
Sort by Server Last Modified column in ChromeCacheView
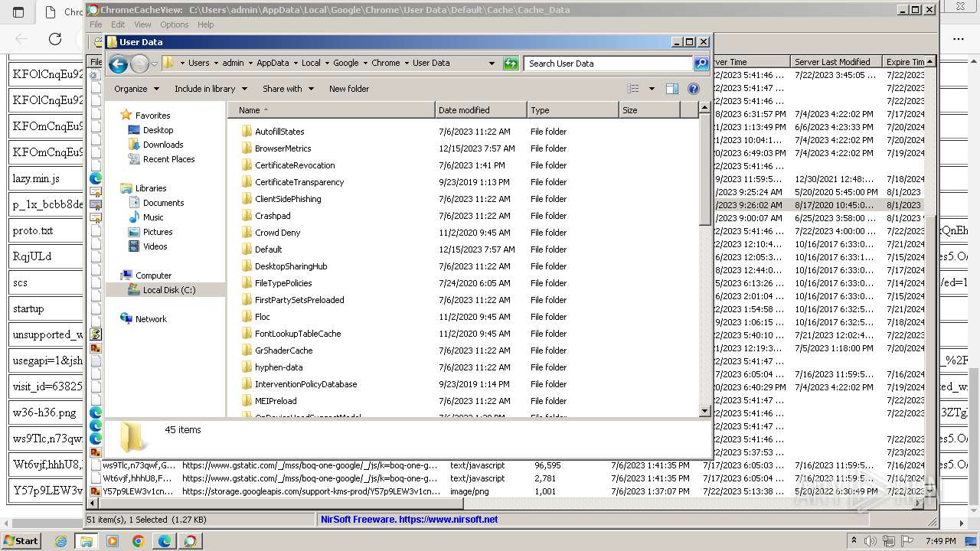[836, 62]
